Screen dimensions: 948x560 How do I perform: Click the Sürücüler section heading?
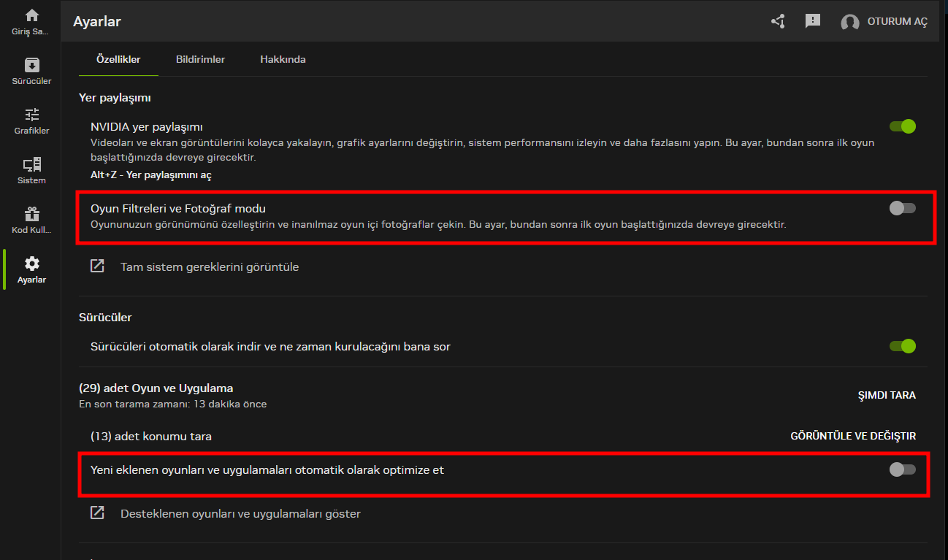(105, 318)
